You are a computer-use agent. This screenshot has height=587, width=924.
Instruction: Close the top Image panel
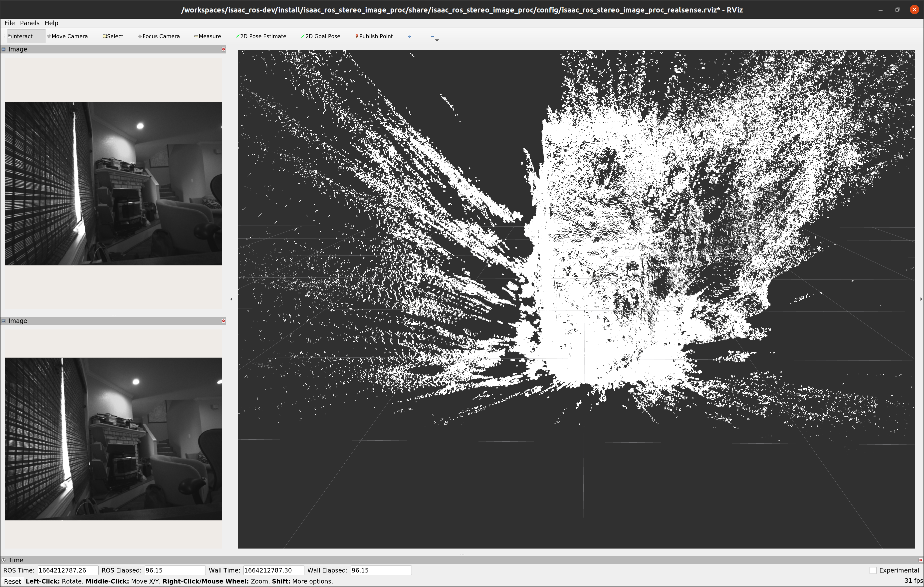tap(223, 49)
